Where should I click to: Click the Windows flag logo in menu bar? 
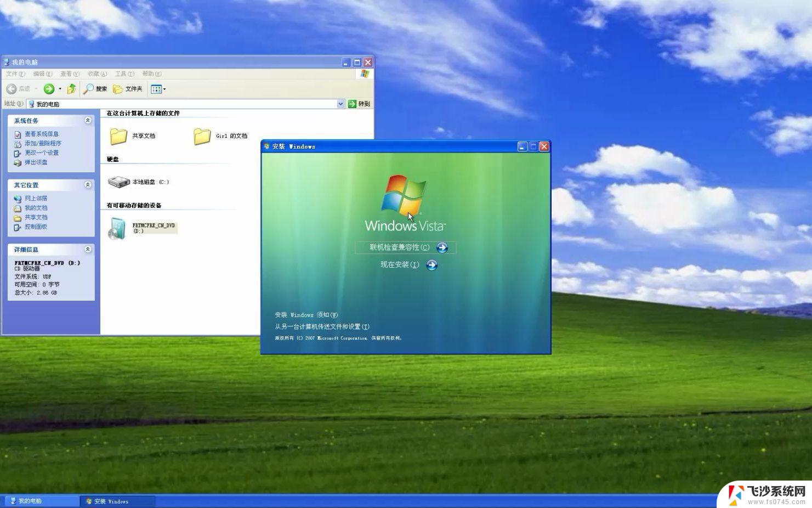point(365,74)
